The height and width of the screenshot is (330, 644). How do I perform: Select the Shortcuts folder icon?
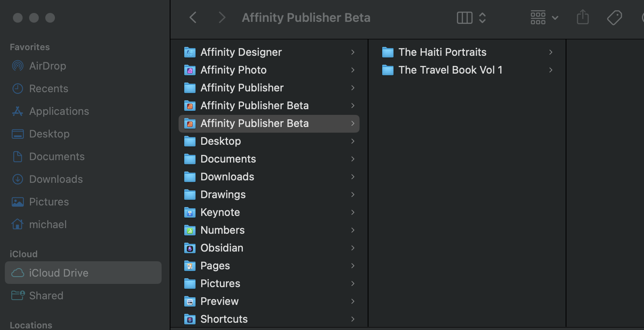pyautogui.click(x=190, y=319)
